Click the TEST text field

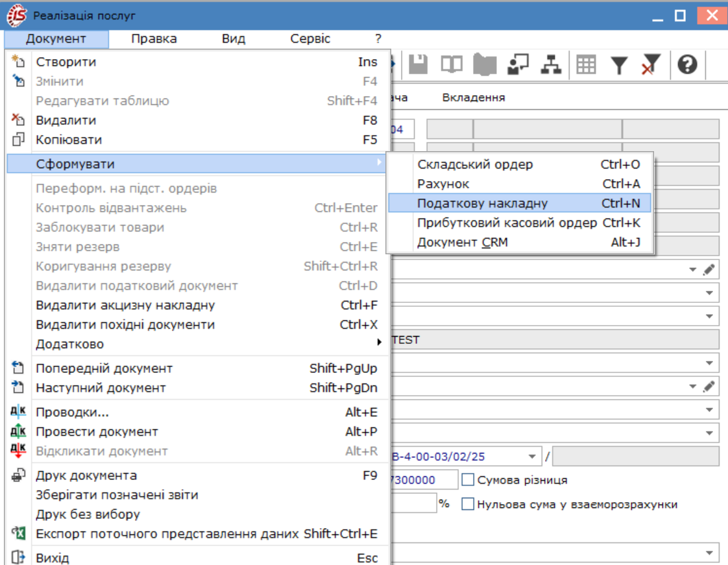555,340
